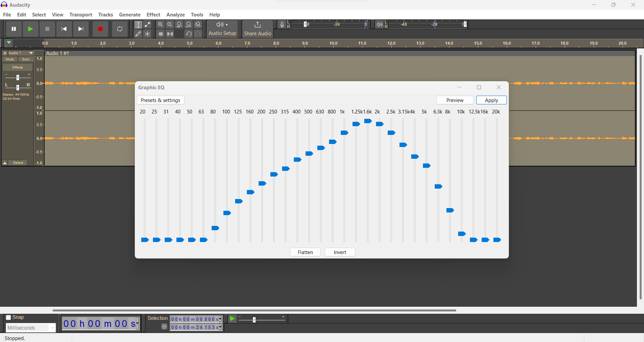Viewport: 644px width, 342px height.
Task: Click the Redo arrow icon
Action: [198, 34]
